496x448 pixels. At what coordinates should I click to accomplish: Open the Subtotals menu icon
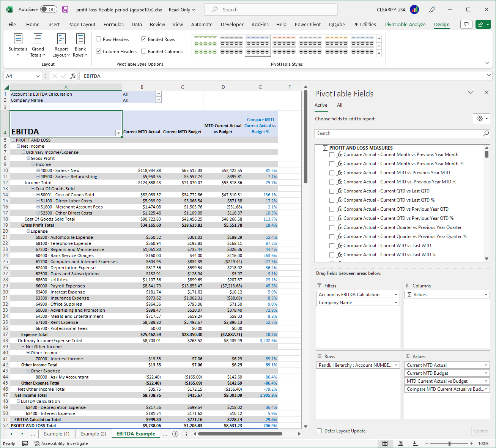18,45
